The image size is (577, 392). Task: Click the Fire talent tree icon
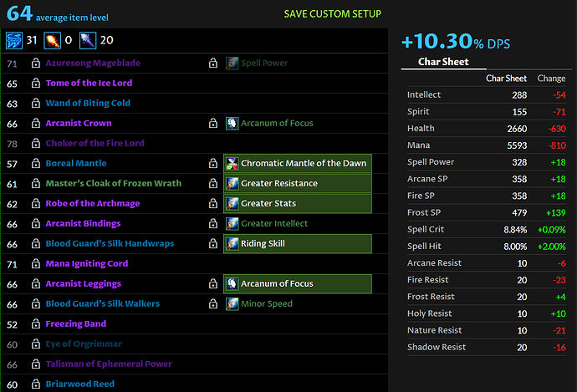[x=52, y=40]
